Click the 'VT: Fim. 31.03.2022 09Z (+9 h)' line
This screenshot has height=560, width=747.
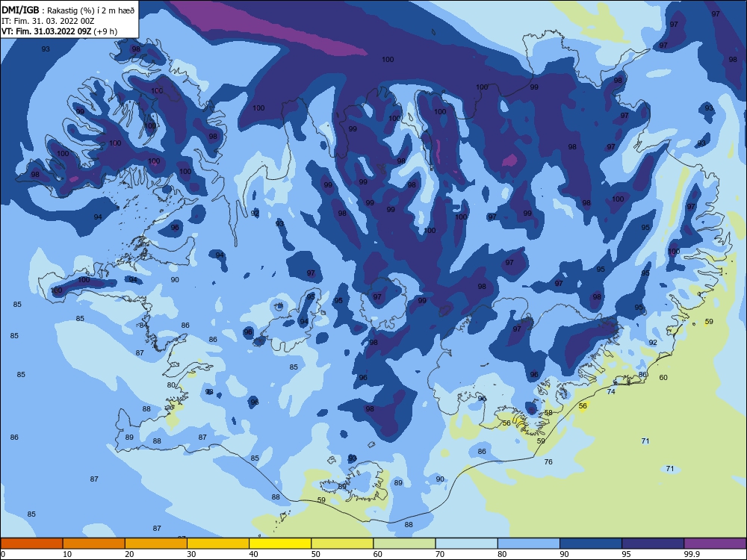59,31
